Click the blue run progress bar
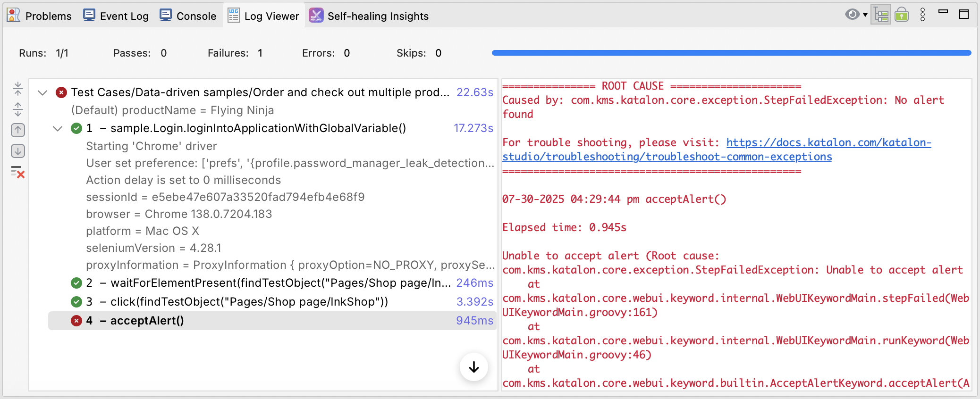 (x=731, y=53)
